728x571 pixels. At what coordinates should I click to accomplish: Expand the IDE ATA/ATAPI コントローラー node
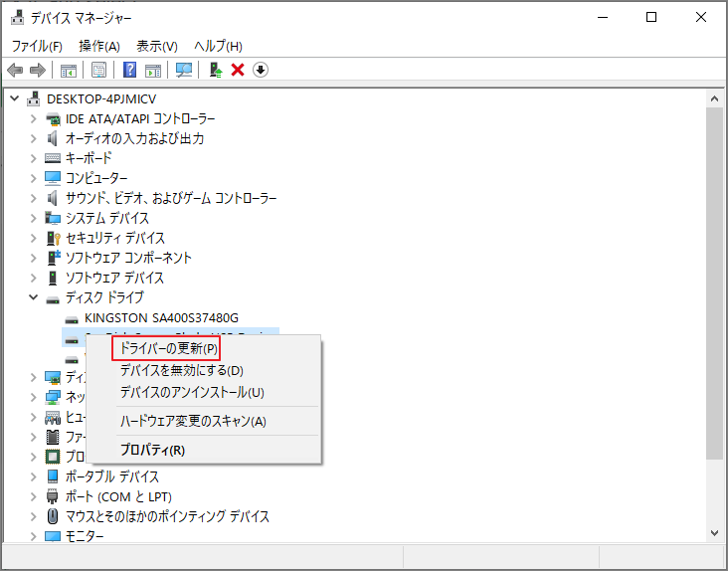pyautogui.click(x=34, y=118)
